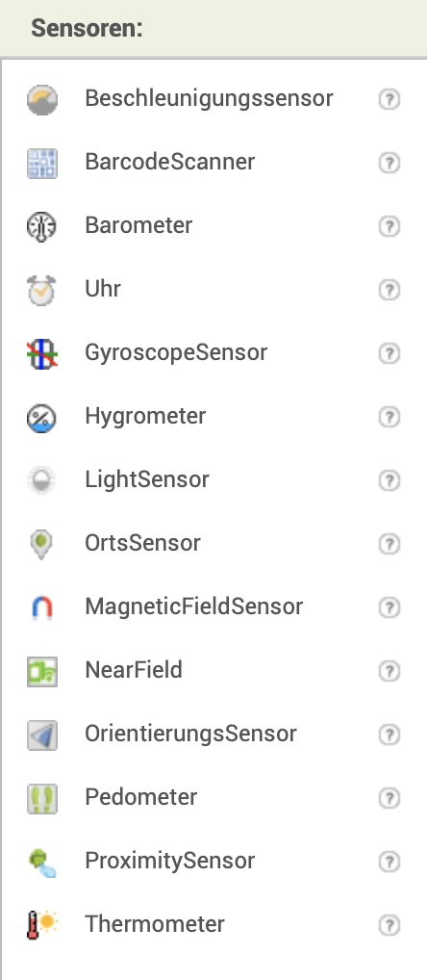Select the Pedometer component label
Image resolution: width=427 pixels, height=980 pixels.
coord(141,797)
